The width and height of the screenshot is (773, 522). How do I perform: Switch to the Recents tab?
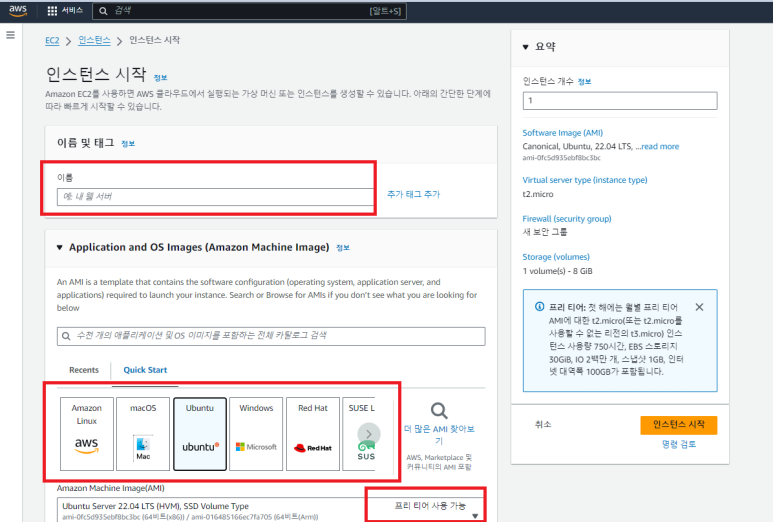coord(84,370)
